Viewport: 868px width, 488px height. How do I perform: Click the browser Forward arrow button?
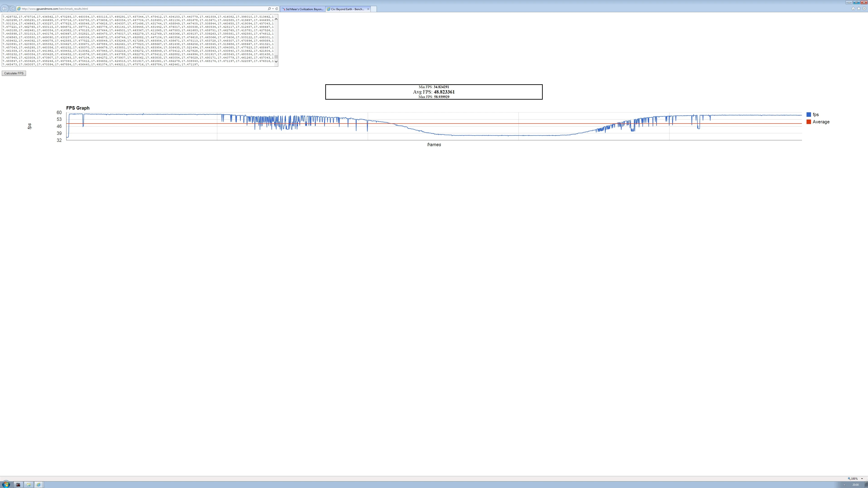pos(12,8)
